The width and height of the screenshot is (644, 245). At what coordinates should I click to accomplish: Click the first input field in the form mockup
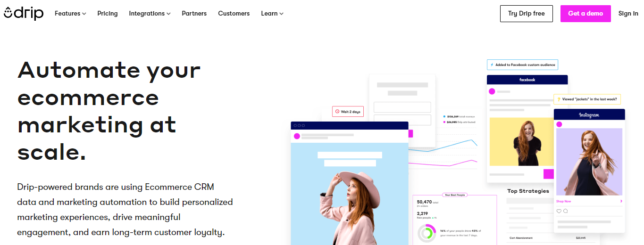coord(402,107)
